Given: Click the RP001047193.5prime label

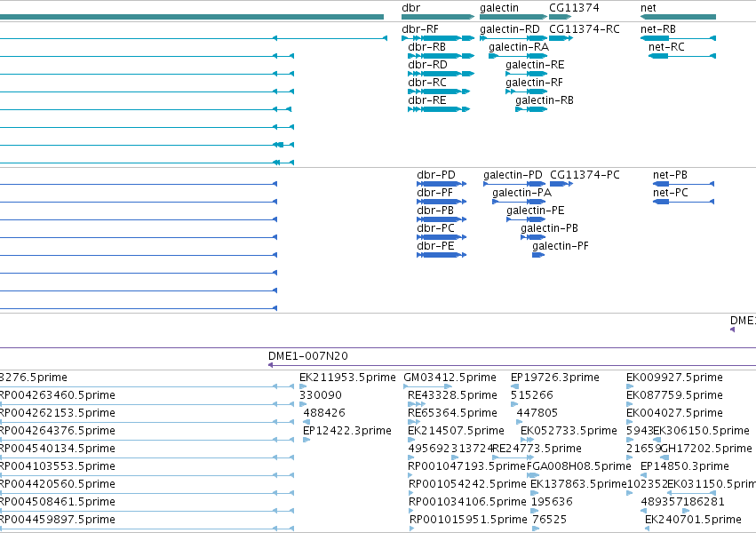Looking at the screenshot, I should point(466,466).
